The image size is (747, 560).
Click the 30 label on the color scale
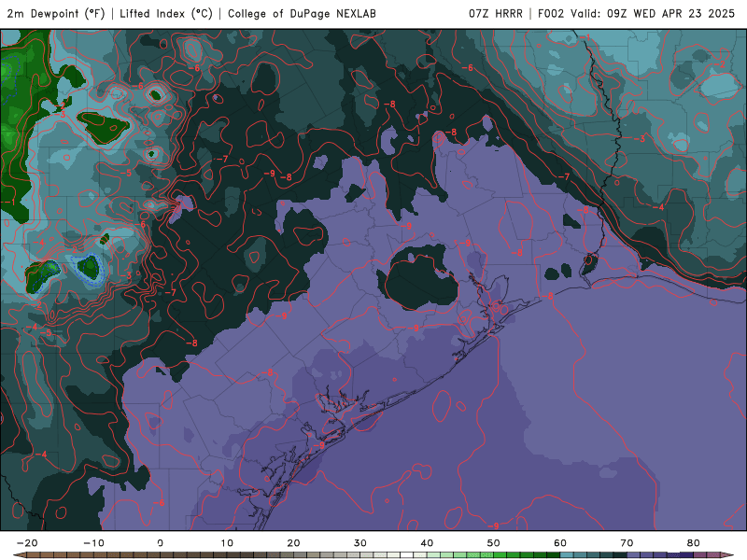(360, 543)
